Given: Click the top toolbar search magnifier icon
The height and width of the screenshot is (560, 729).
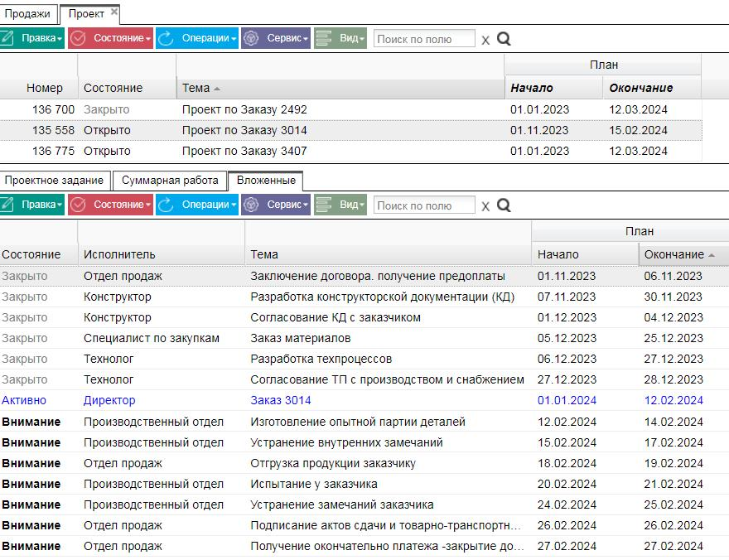Looking at the screenshot, I should pyautogui.click(x=504, y=39).
